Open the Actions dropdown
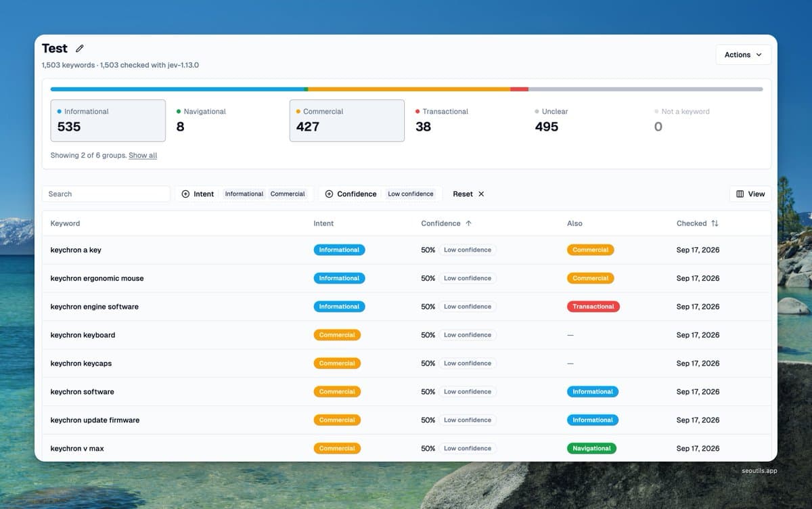 pyautogui.click(x=743, y=55)
